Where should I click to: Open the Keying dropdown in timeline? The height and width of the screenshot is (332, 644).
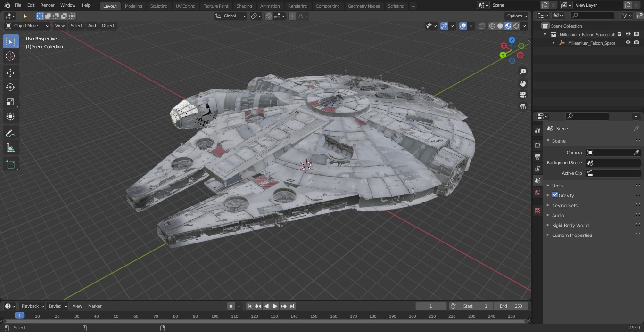58,306
